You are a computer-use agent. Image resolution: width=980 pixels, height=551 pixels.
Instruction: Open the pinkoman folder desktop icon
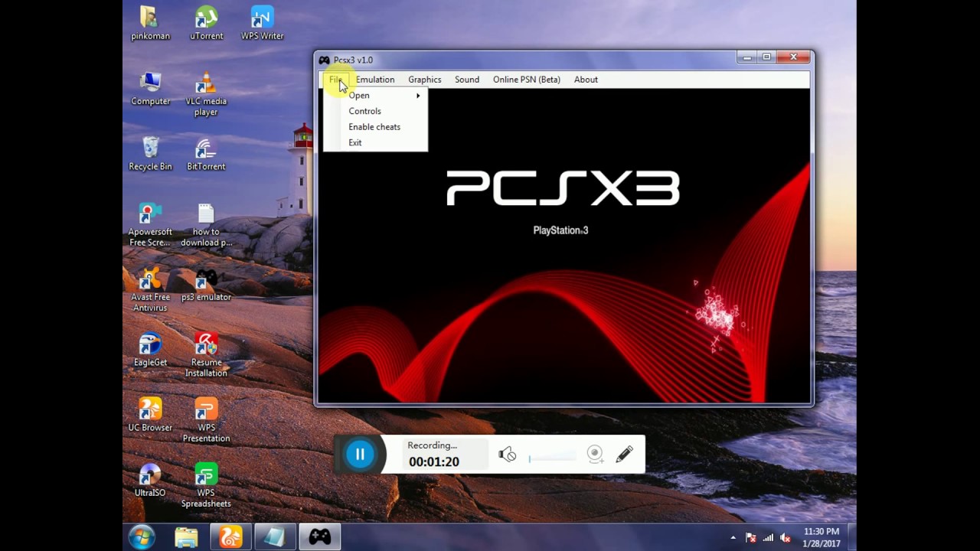click(150, 23)
